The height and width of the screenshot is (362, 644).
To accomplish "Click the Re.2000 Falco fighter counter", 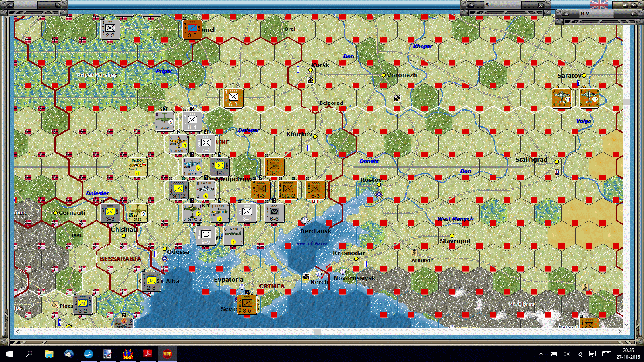I will pos(138,167).
